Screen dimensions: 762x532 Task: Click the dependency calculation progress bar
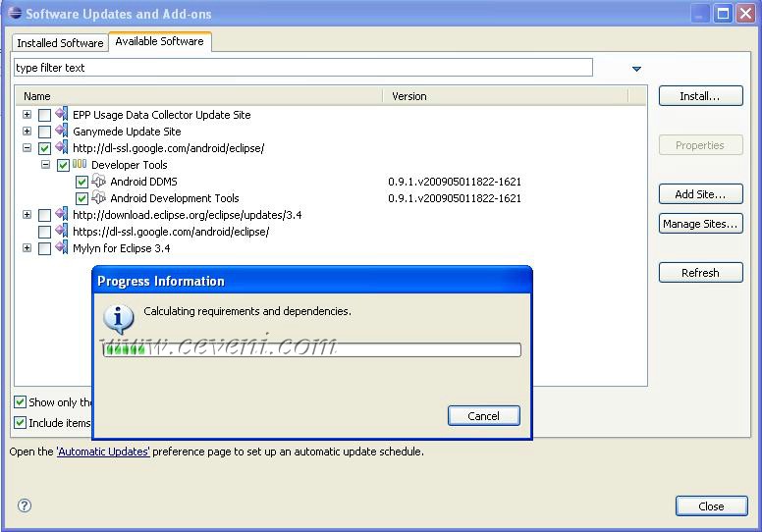[x=312, y=349]
